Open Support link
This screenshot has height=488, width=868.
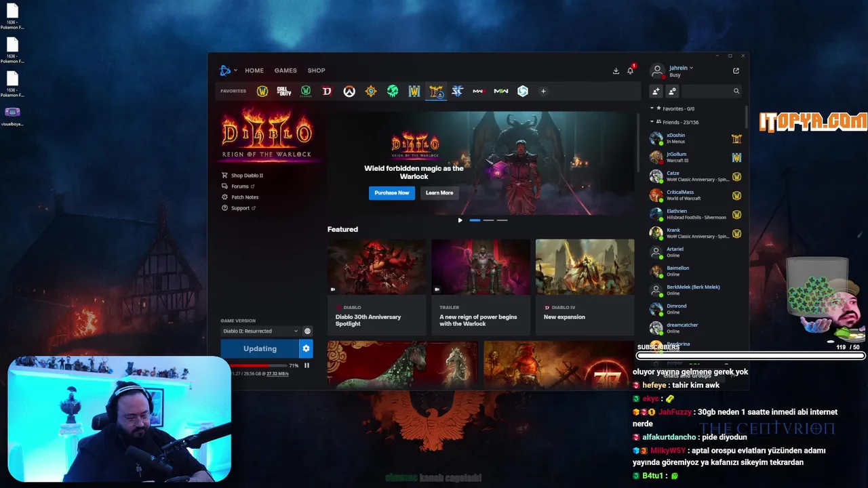(x=239, y=208)
